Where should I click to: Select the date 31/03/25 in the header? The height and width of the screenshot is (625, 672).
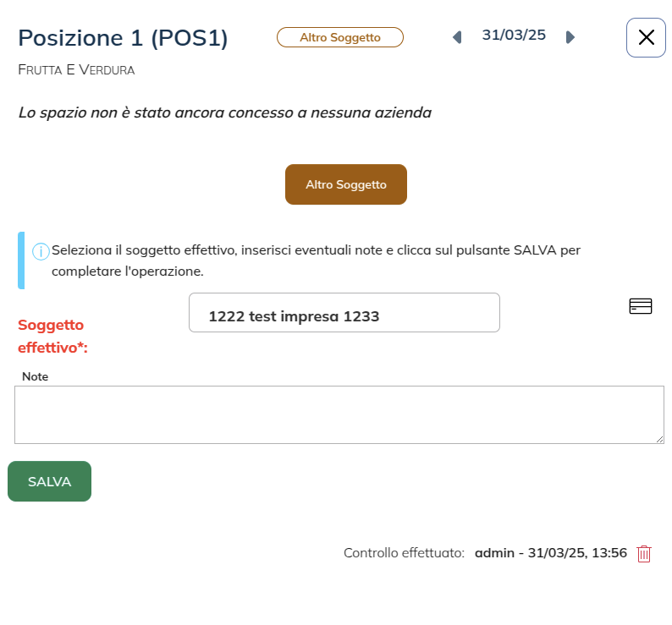click(514, 36)
